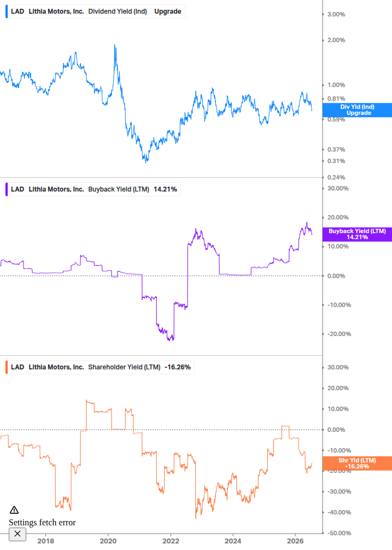Click Lithia Motors, Inc. name in Buyback legend

[56, 189]
